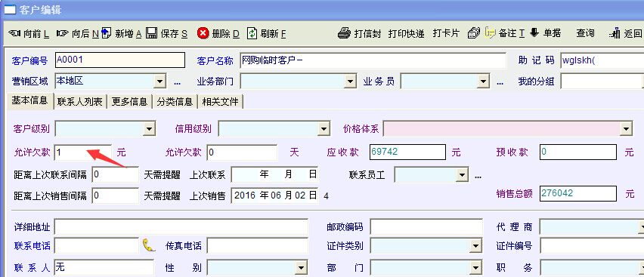Screen dimensions: 644x277
Task: Click the phone icon beside 联系电话
Action: 149,245
